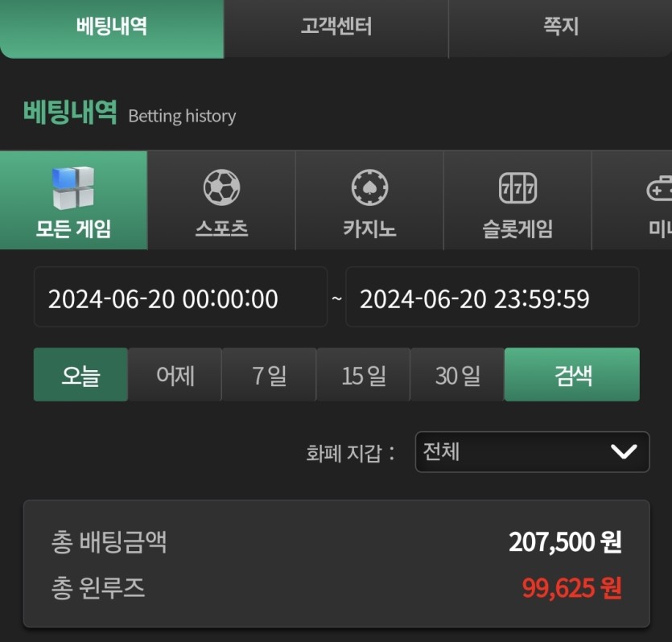Open the 슬롯게임 777 slot icon
The height and width of the screenshot is (642, 672).
[x=517, y=187]
